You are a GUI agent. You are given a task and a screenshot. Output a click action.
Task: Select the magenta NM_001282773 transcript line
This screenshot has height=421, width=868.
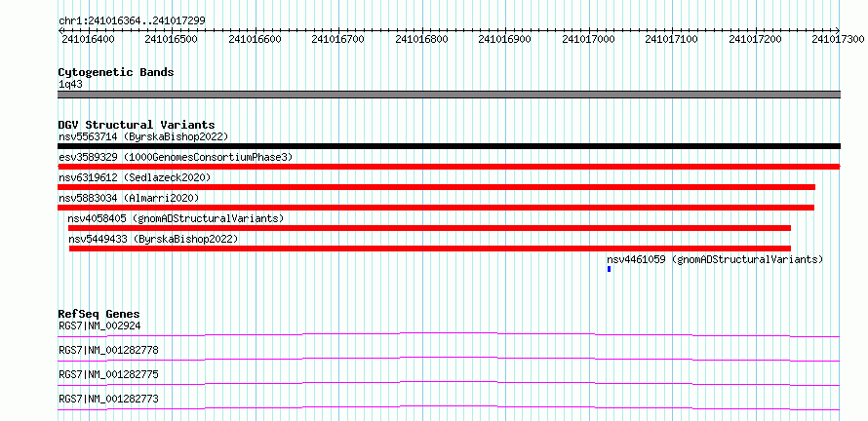click(449, 407)
